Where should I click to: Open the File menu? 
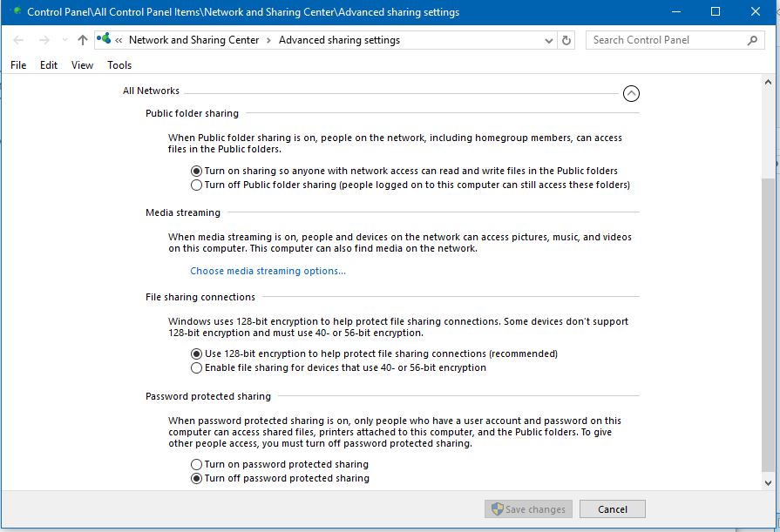pos(18,65)
